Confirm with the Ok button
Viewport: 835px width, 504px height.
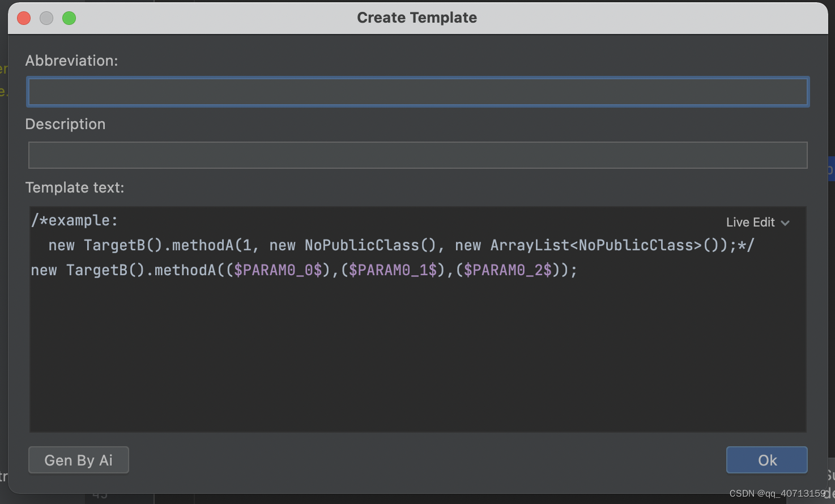(x=766, y=460)
